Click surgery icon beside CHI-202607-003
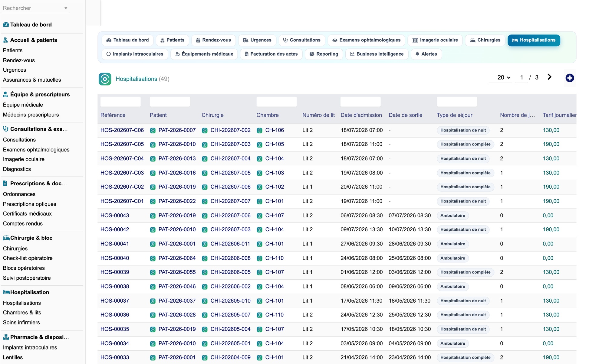 [205, 145]
